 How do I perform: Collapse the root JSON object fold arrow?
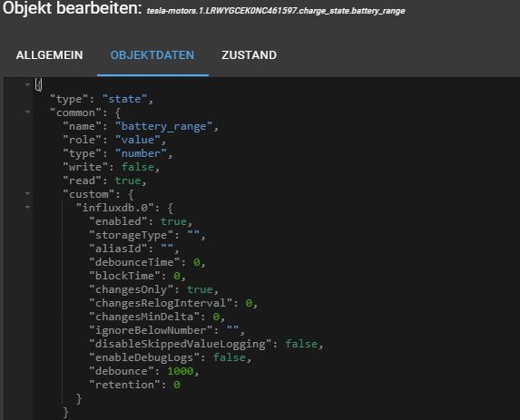coord(27,84)
